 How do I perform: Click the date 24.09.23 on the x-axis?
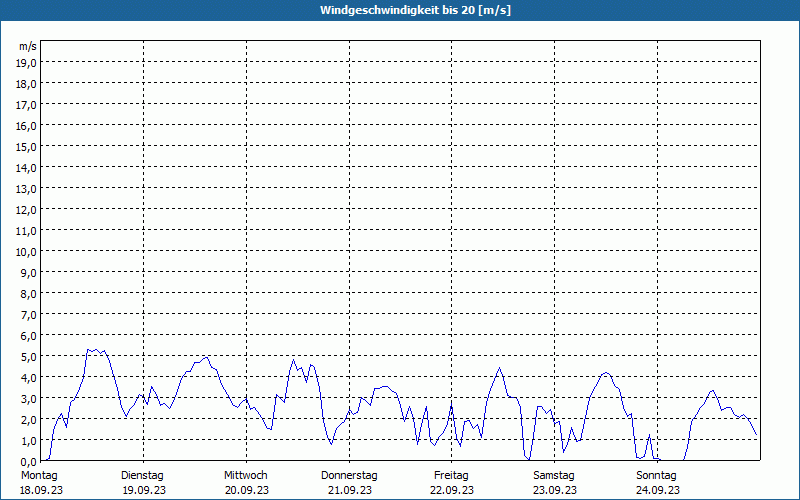(657, 490)
